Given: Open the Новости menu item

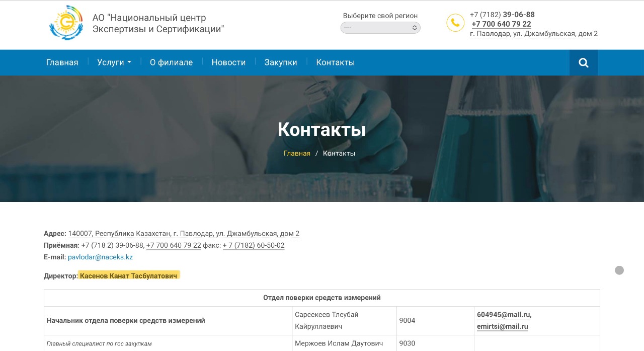Looking at the screenshot, I should tap(228, 62).
